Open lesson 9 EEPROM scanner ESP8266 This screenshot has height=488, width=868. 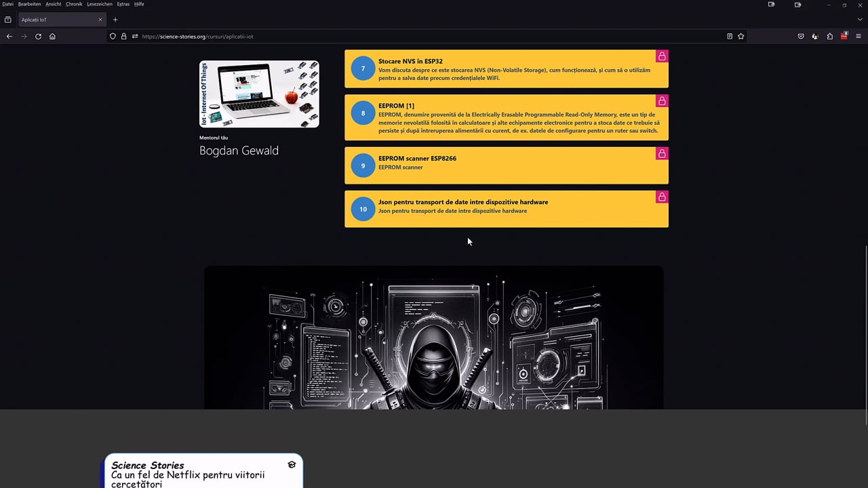coord(506,165)
